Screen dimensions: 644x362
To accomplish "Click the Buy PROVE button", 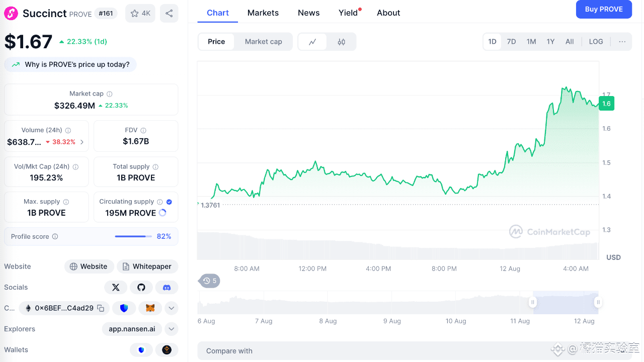I will (604, 10).
